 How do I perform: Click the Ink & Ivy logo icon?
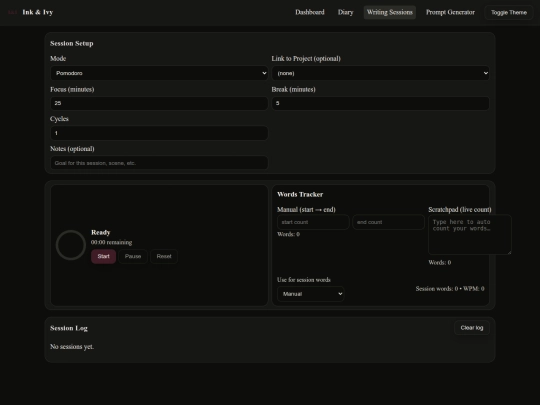click(x=12, y=12)
